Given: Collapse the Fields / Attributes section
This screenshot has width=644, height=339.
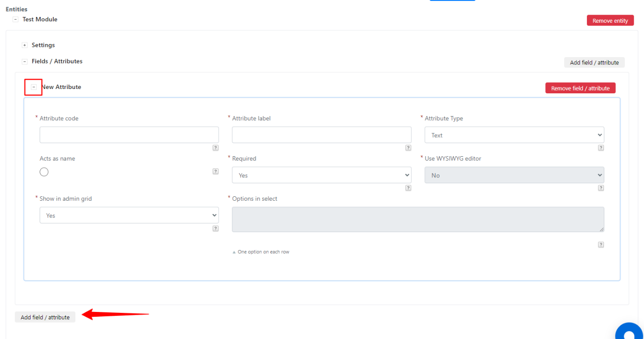Looking at the screenshot, I should [x=25, y=61].
